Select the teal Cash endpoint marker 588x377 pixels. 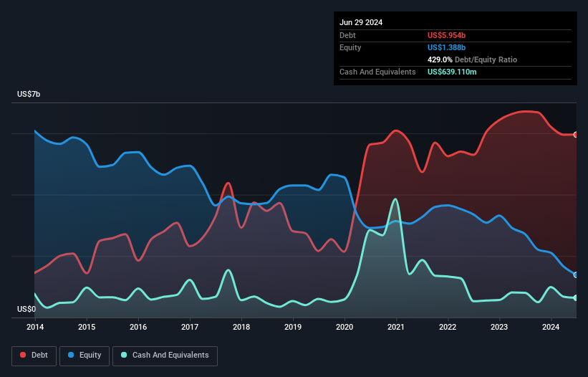[576, 298]
